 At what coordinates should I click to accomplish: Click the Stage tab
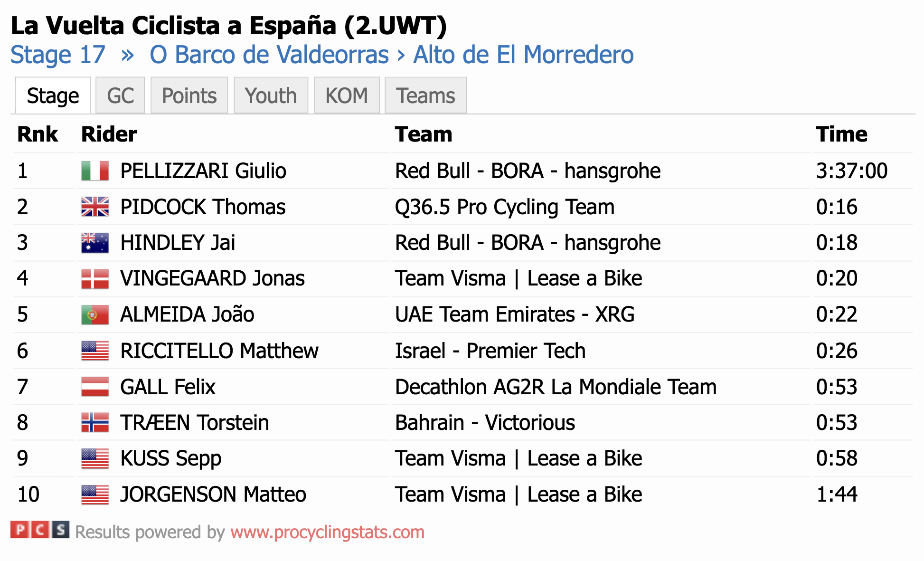pos(53,95)
